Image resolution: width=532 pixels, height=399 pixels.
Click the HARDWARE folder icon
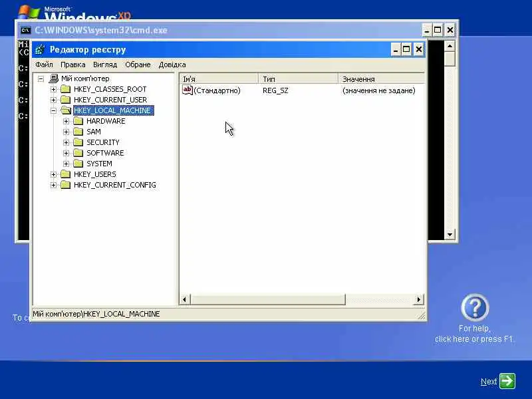[x=78, y=121]
